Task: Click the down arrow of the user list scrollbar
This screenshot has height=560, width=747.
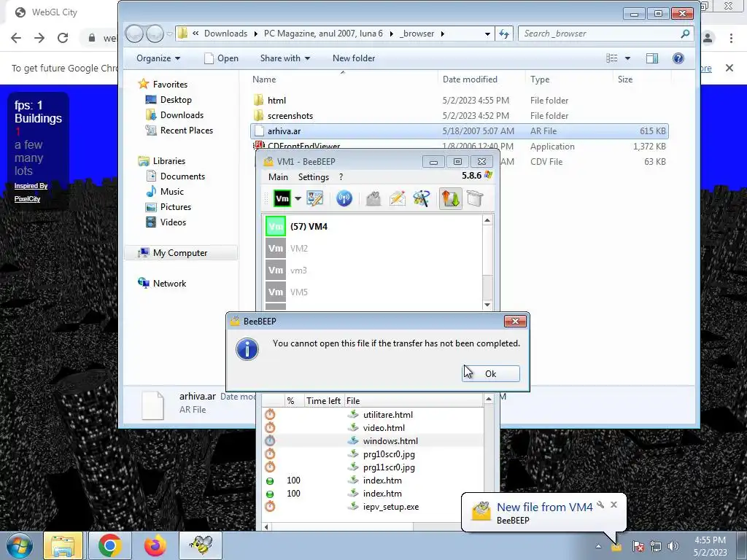Action: tap(487, 305)
